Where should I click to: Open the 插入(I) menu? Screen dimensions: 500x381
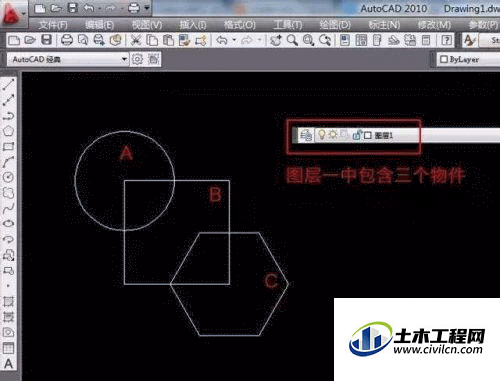point(193,25)
